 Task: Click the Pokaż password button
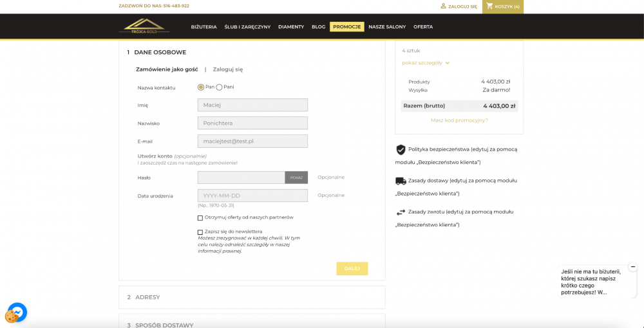point(296,178)
